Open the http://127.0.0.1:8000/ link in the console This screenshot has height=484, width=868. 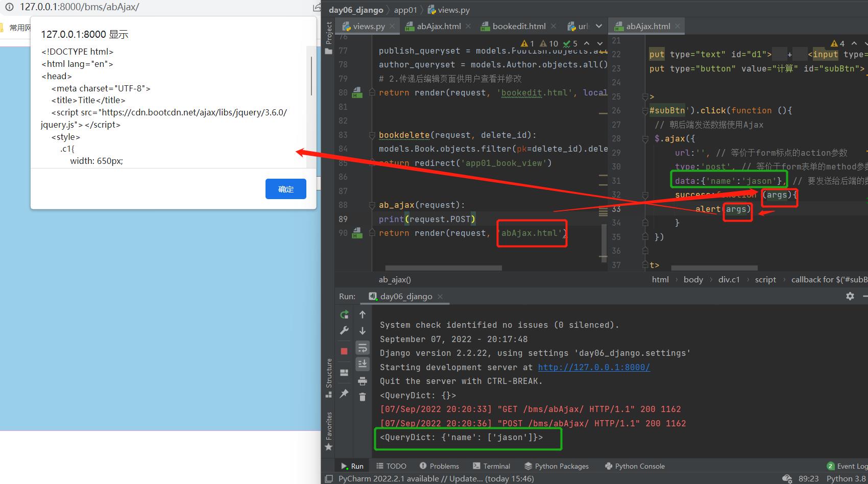pos(594,368)
